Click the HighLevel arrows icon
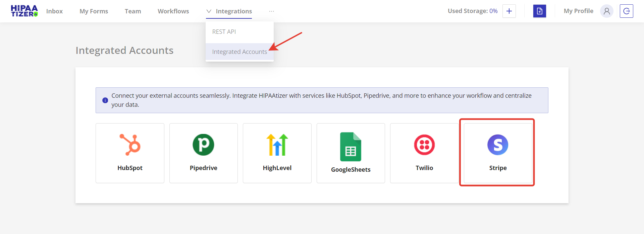This screenshot has height=234, width=644. tap(277, 145)
